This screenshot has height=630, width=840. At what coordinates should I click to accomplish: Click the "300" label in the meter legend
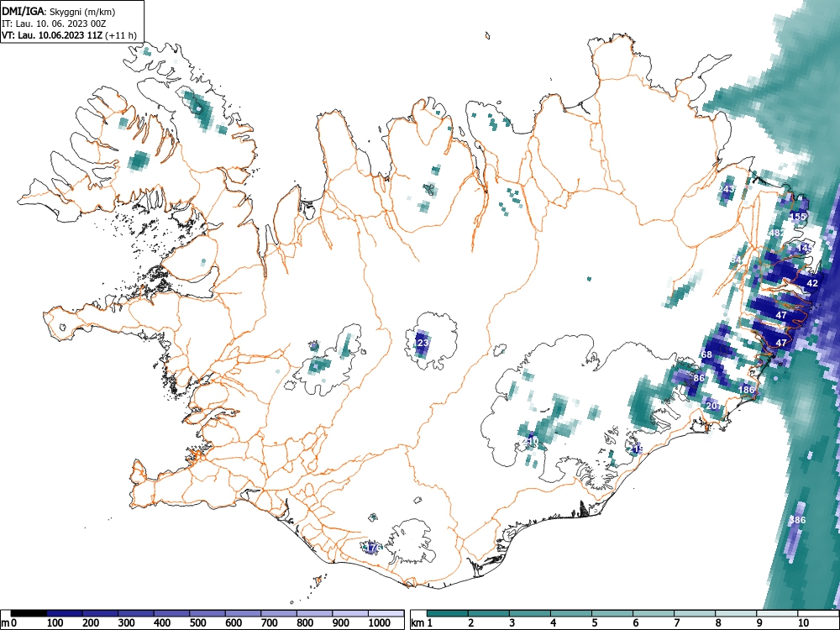[127, 623]
